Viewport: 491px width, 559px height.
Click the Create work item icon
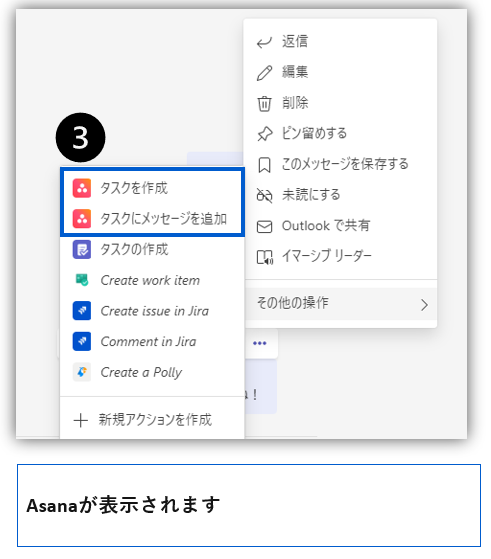point(82,280)
